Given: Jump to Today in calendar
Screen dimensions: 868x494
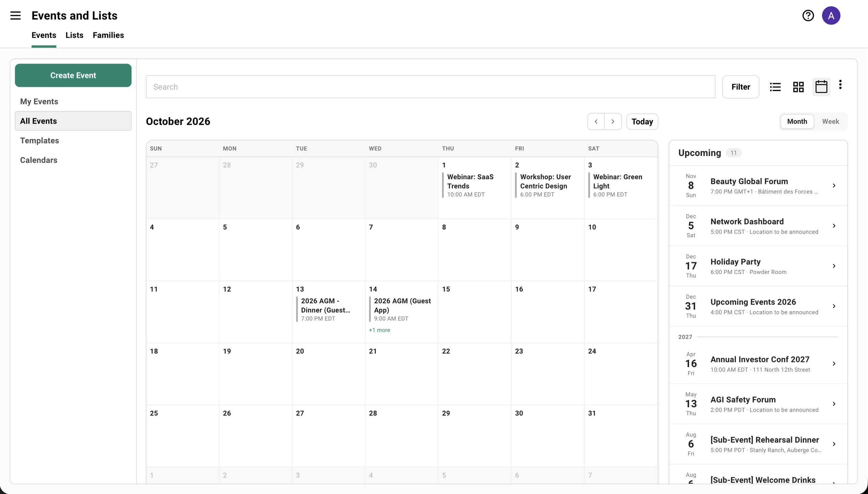Looking at the screenshot, I should tap(642, 121).
